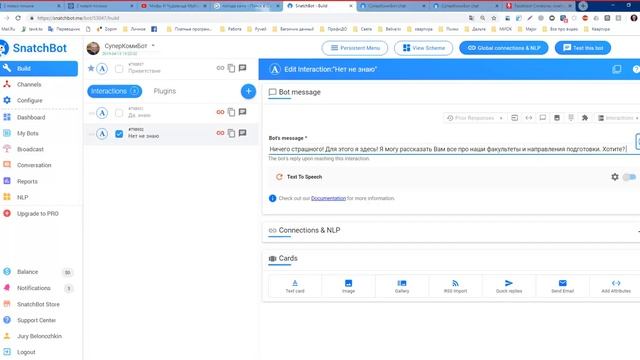Click the code brackets icon in the message toolbar
The width and height of the screenshot is (640, 360).
(529, 118)
